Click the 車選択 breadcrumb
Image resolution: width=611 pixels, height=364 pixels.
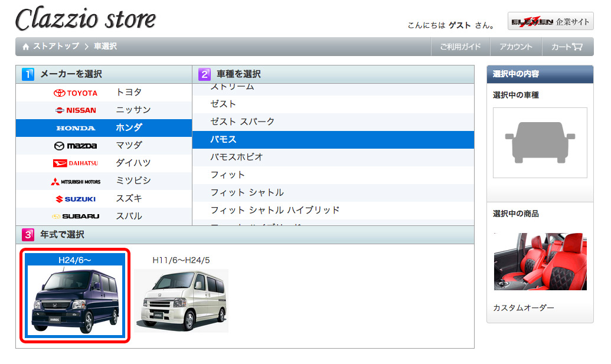pos(105,47)
